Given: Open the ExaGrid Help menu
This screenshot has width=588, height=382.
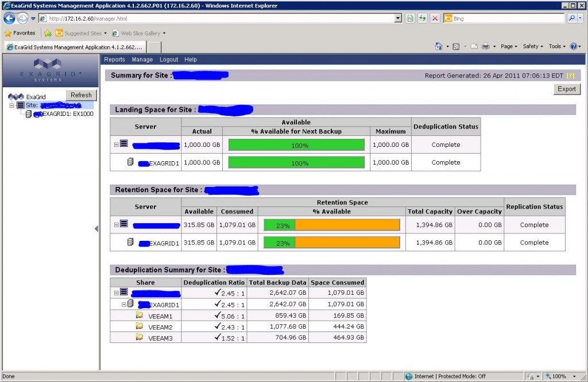Looking at the screenshot, I should (191, 60).
